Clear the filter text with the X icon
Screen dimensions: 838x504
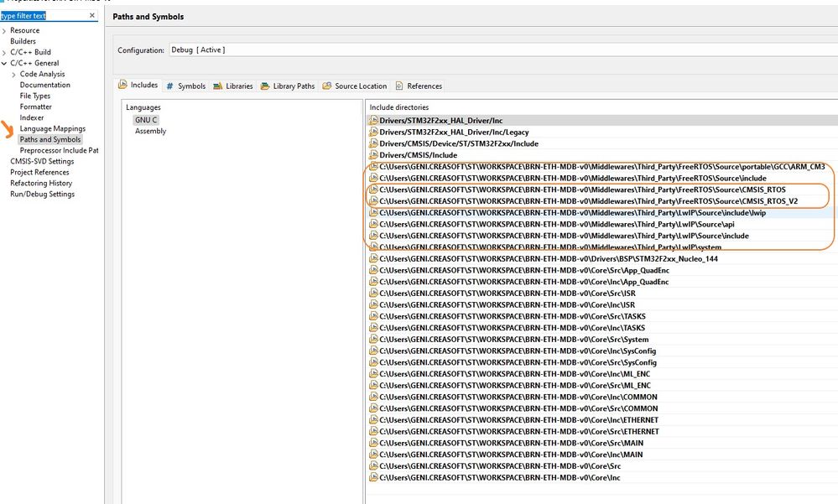click(92, 15)
